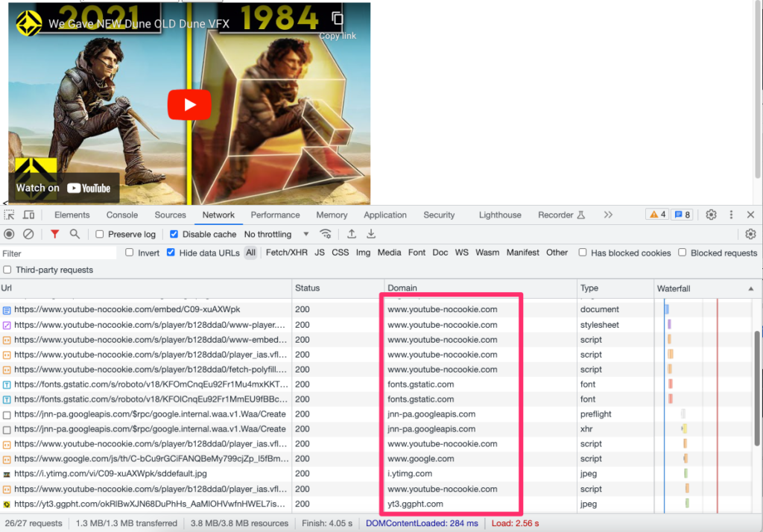The width and height of the screenshot is (763, 532).
Task: Open the Lighthouse tab
Action: click(500, 215)
